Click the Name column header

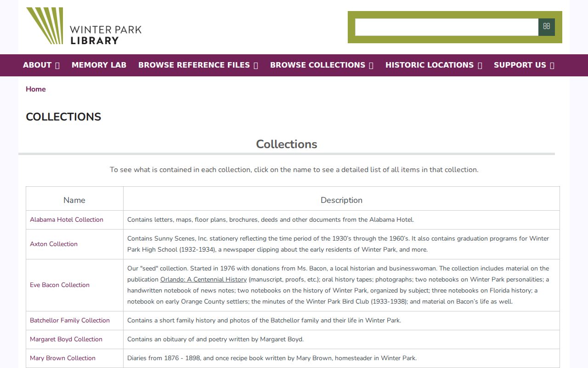click(74, 200)
